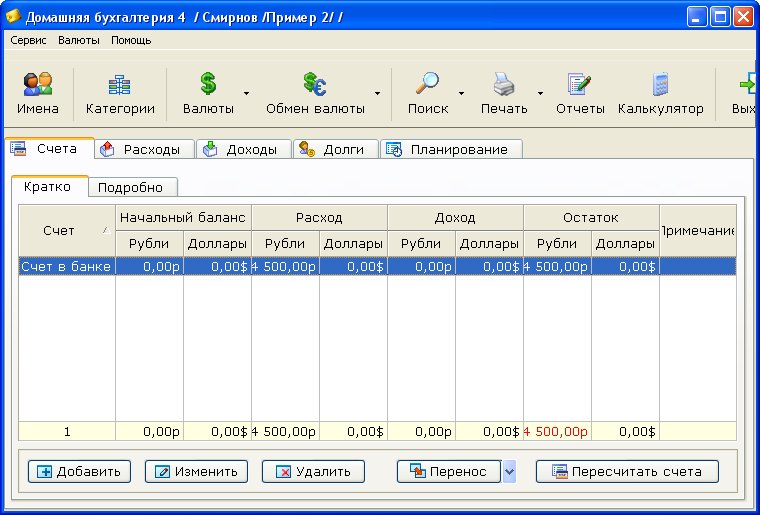Switch to the Доходы tab

[244, 150]
